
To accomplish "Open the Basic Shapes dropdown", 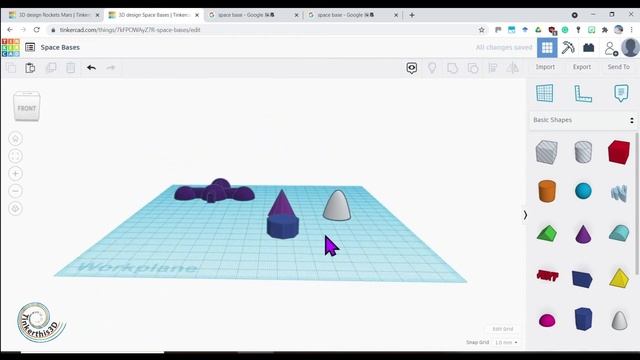I will pyautogui.click(x=583, y=120).
